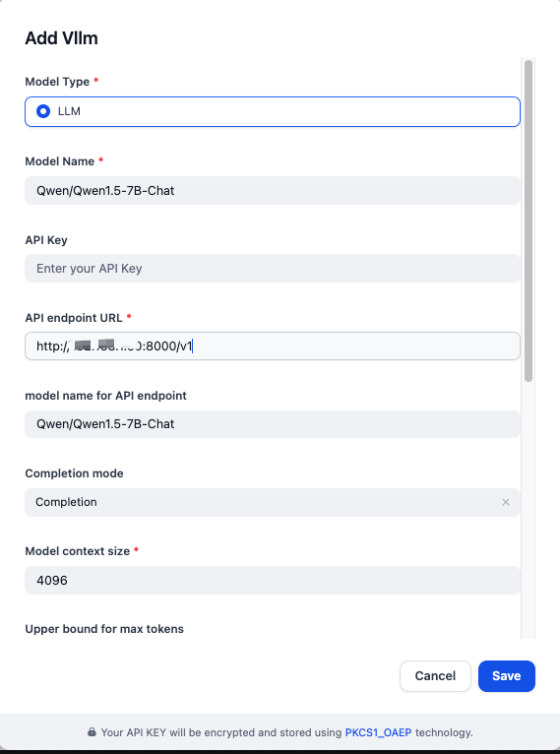This screenshot has width=560, height=754.
Task: Cancel adding the Vllm model
Action: tap(435, 676)
